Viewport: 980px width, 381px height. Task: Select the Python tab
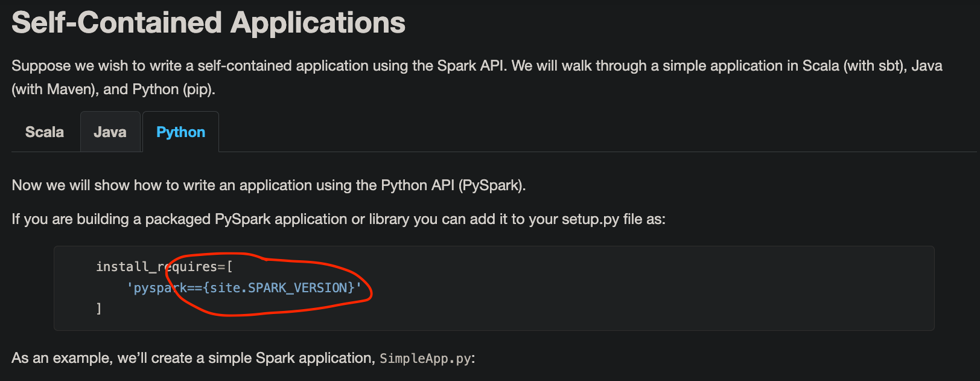pos(180,132)
